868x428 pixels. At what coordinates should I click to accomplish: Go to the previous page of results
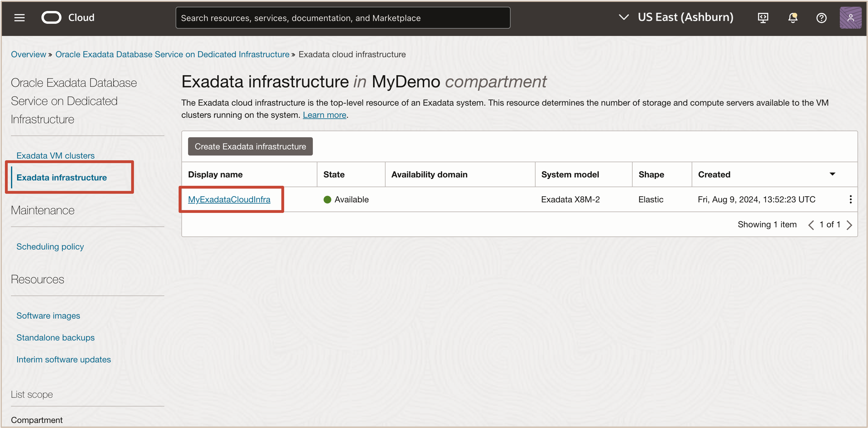pyautogui.click(x=811, y=225)
